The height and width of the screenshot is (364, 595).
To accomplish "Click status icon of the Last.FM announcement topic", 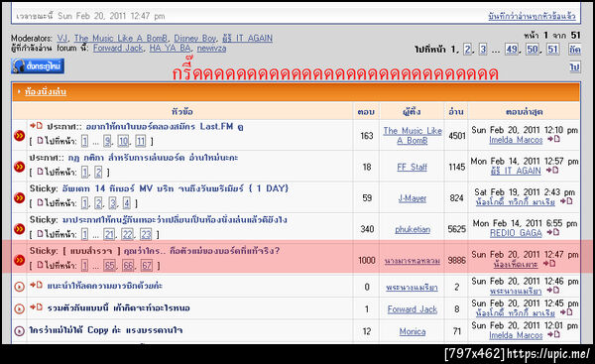I will click(x=20, y=136).
